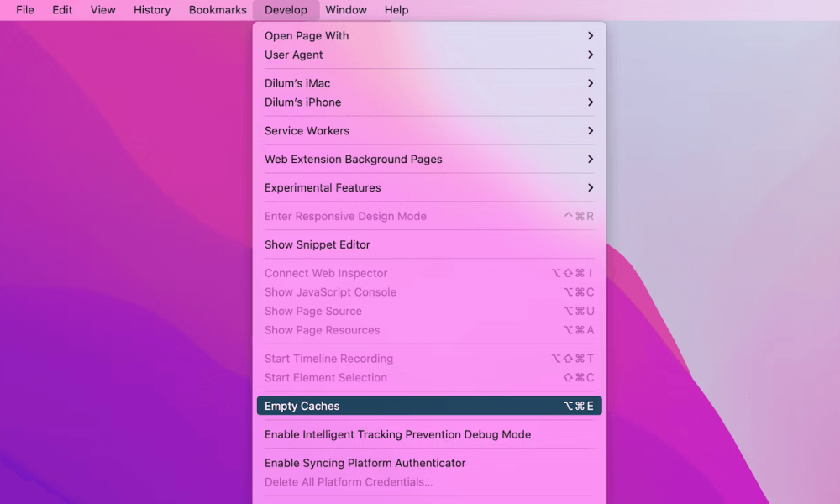Expand Web Extension Background Pages submenu
This screenshot has width=840, height=504.
429,159
